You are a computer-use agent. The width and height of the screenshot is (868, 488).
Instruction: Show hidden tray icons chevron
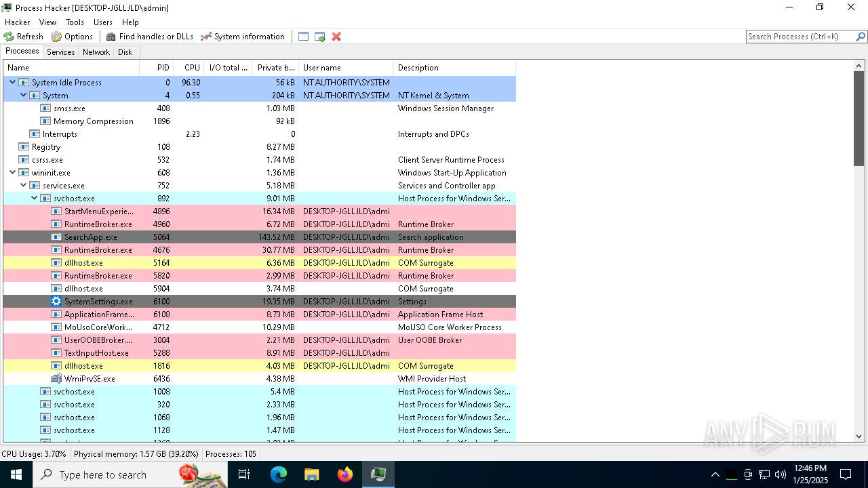(715, 474)
